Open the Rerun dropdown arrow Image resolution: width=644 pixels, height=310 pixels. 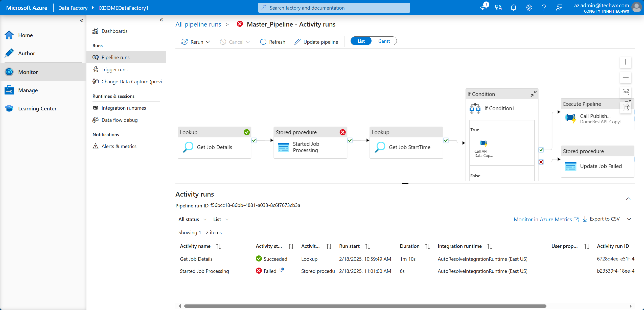208,42
